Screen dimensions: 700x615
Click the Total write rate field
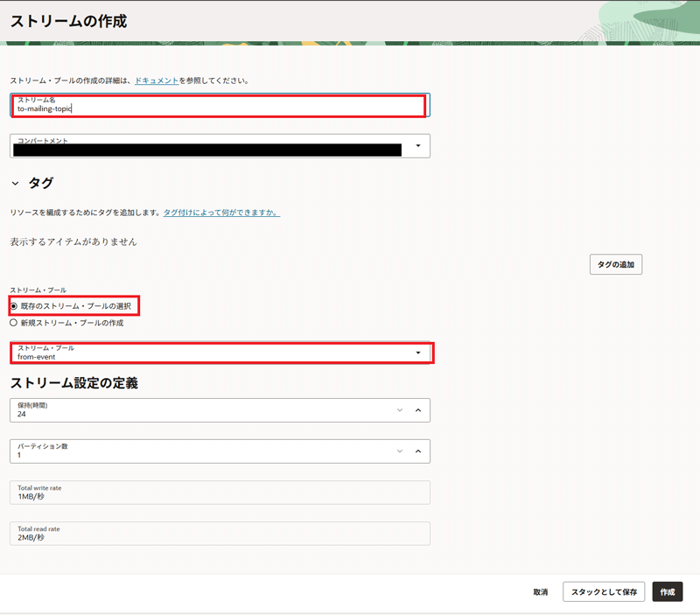coord(219,493)
